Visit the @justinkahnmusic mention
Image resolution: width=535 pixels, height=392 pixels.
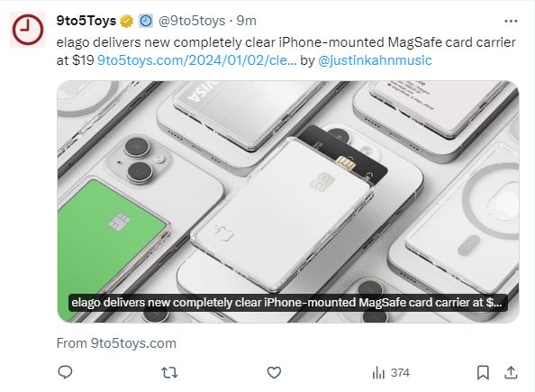pos(375,60)
